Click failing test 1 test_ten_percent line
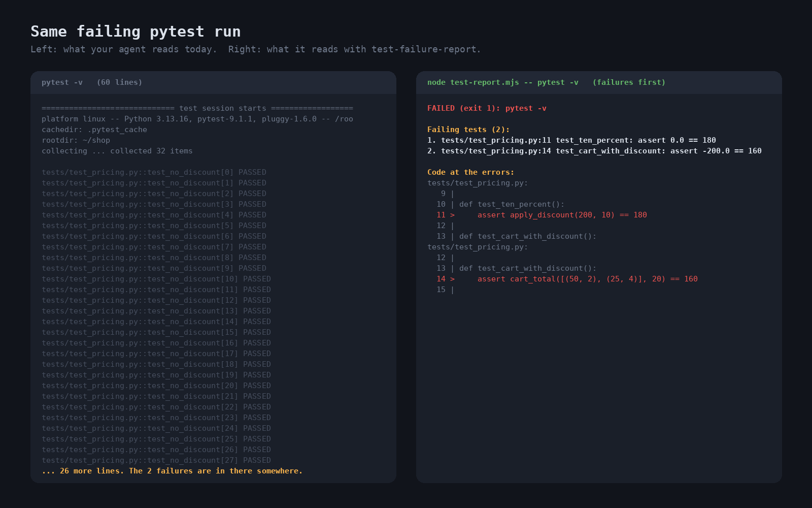This screenshot has width=812, height=508. pyautogui.click(x=571, y=140)
